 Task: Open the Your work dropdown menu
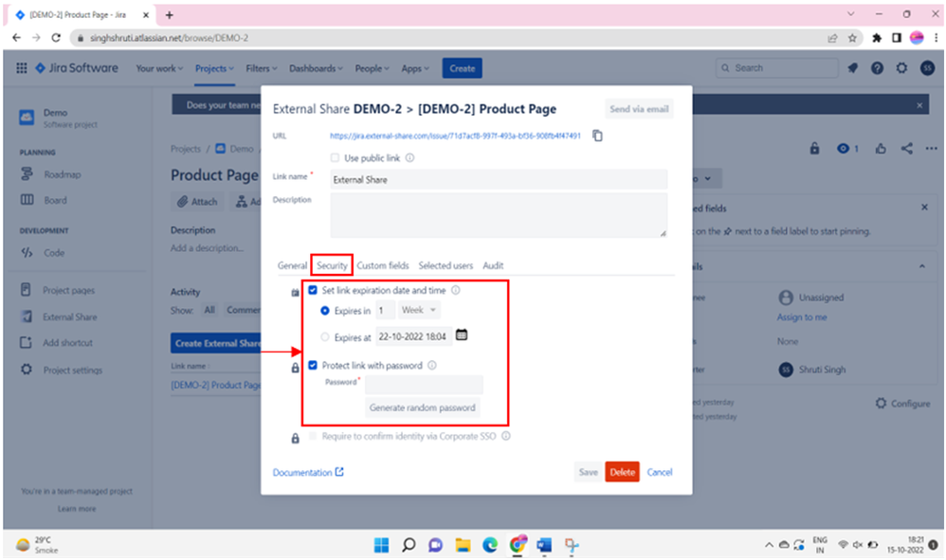(x=159, y=69)
